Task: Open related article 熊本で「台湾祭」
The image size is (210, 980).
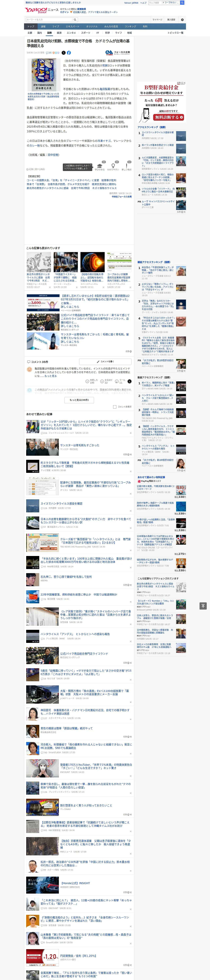Action: tap(72, 184)
